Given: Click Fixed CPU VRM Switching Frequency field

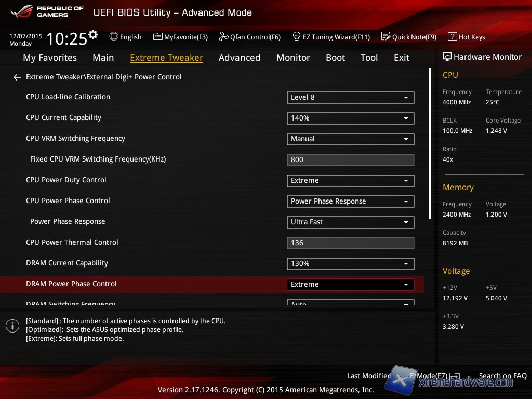Looking at the screenshot, I should pos(350,159).
